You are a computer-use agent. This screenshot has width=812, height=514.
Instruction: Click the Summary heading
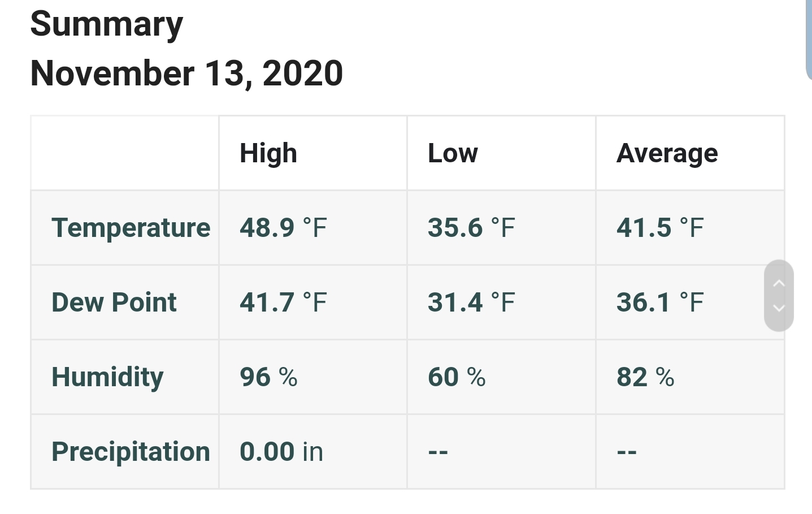(x=107, y=25)
